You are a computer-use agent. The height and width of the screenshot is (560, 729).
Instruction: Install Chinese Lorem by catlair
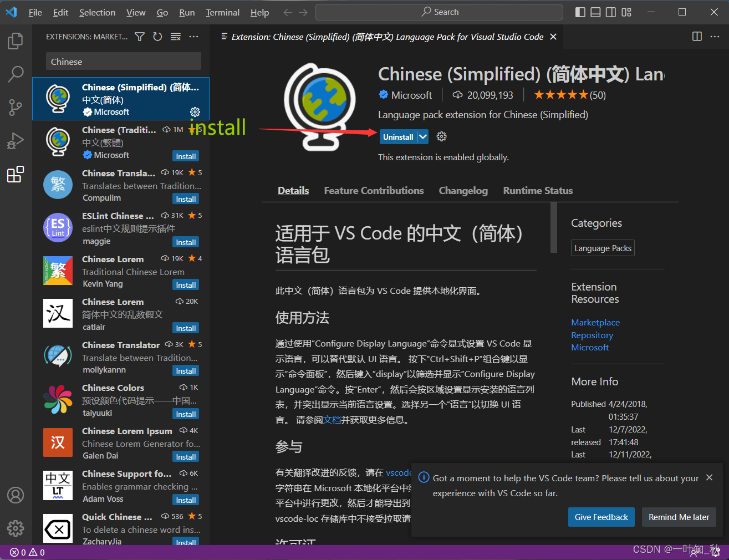tap(186, 328)
